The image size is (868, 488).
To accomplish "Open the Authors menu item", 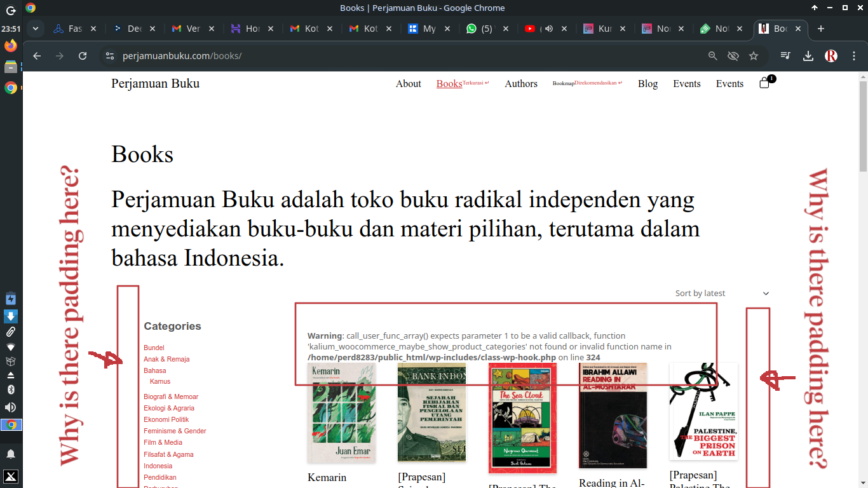I will coord(521,84).
